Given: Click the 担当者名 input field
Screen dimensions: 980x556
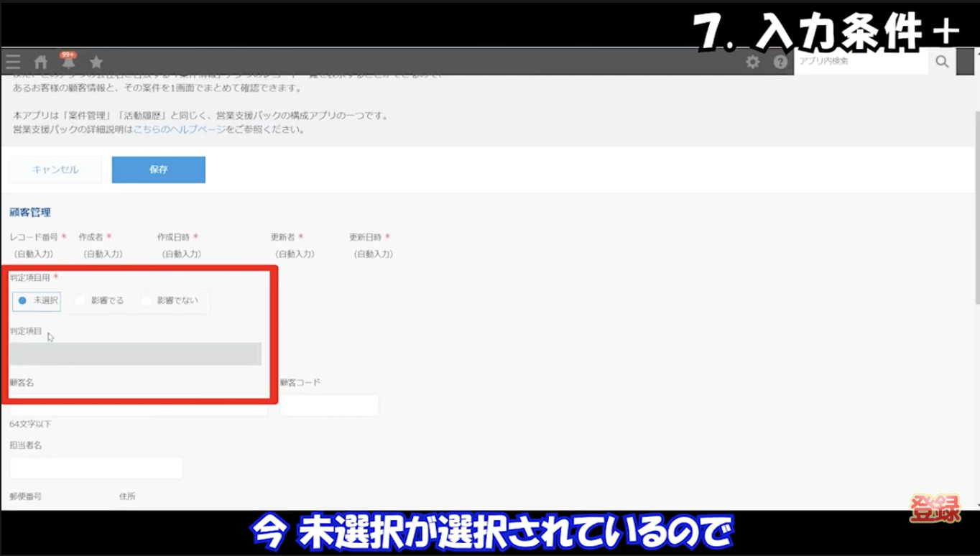Looking at the screenshot, I should click(96, 467).
